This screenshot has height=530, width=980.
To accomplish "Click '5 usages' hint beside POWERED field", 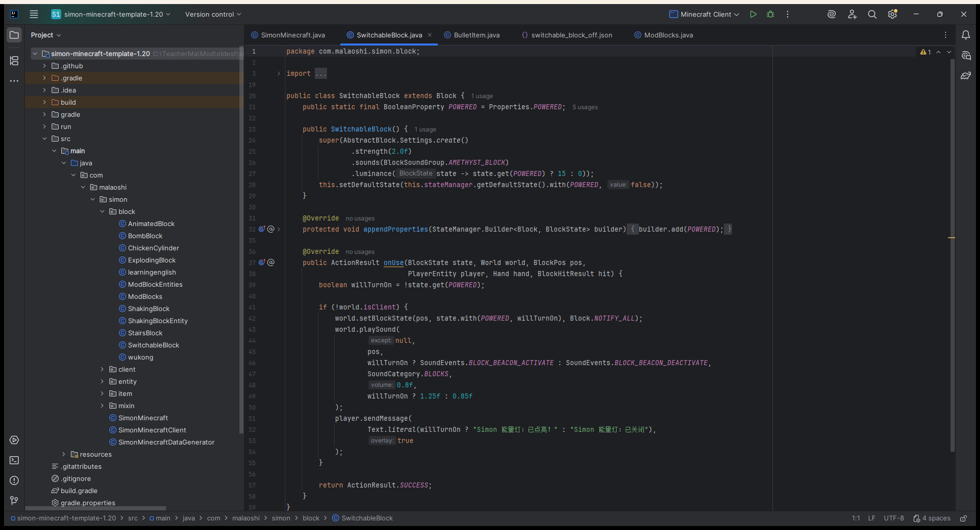I will point(585,107).
